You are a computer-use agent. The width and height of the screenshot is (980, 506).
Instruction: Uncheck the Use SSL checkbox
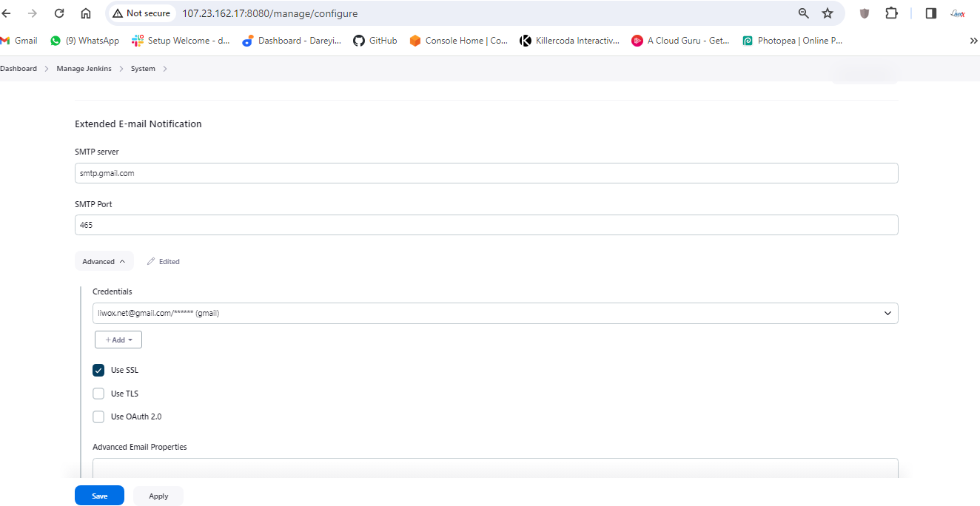tap(98, 370)
